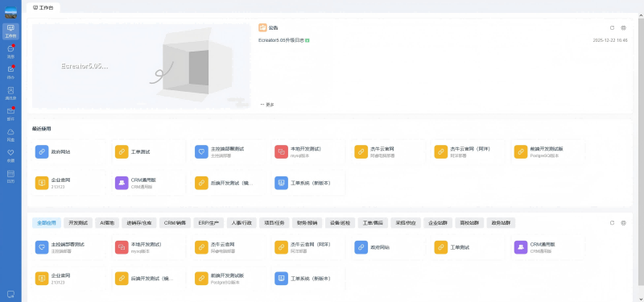
Task: Click 后端开发测试 icon under 最近使用
Action: click(201, 183)
